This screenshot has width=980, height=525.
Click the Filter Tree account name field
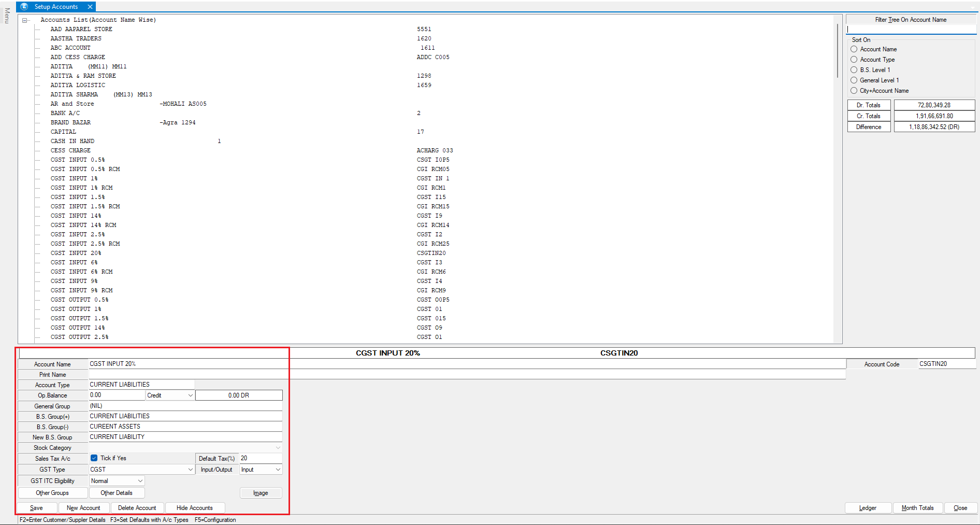(911, 30)
